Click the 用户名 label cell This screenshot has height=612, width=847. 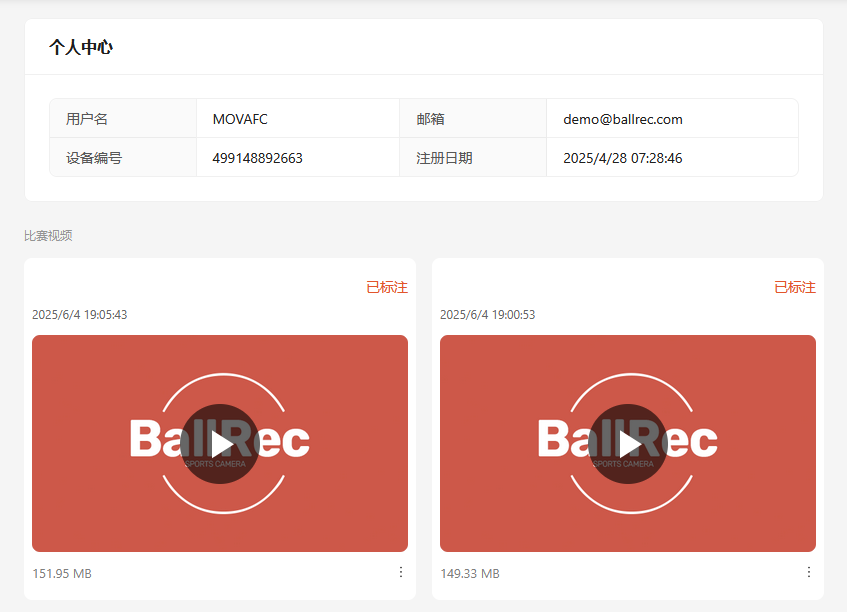point(123,118)
